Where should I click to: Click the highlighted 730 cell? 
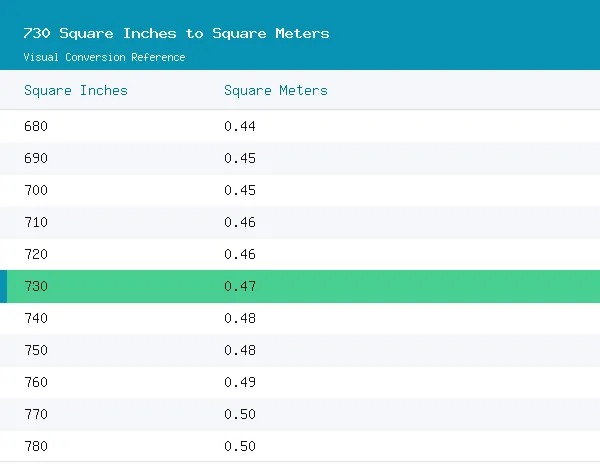[36, 286]
